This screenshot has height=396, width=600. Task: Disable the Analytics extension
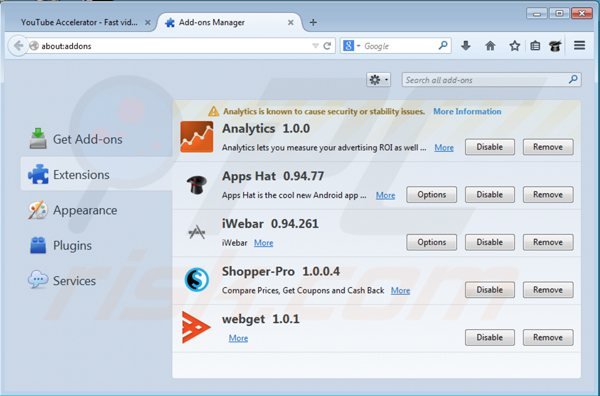tap(489, 147)
